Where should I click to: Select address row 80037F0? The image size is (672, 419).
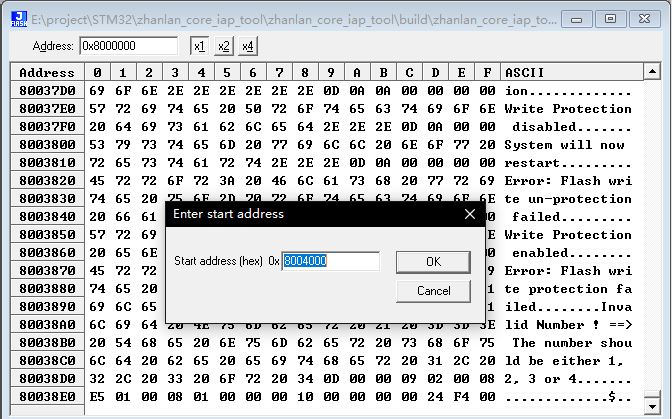47,126
